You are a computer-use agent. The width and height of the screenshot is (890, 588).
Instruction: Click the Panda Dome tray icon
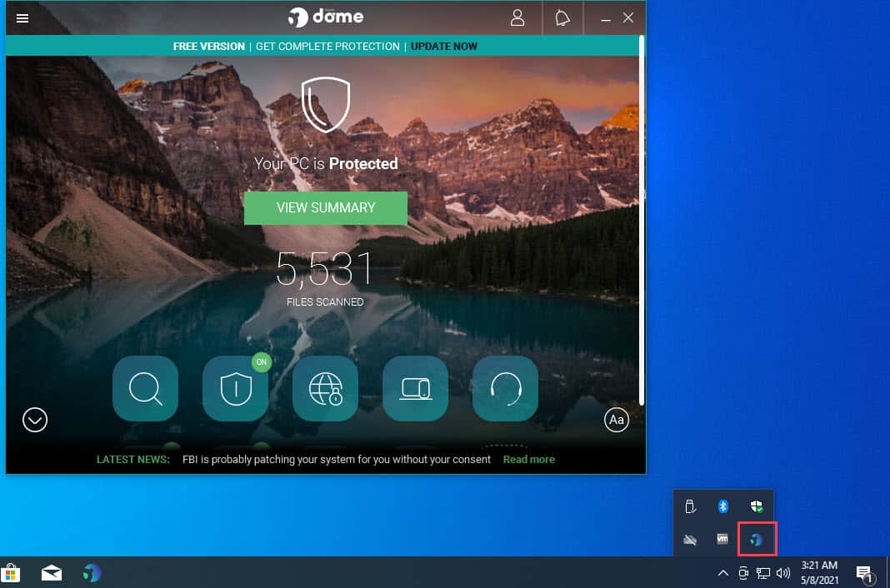click(x=757, y=539)
